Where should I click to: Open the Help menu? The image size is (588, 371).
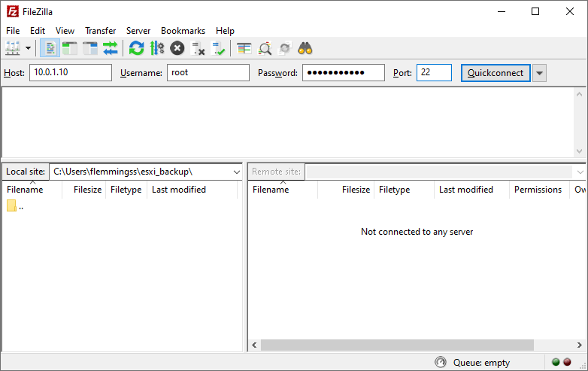click(x=225, y=31)
